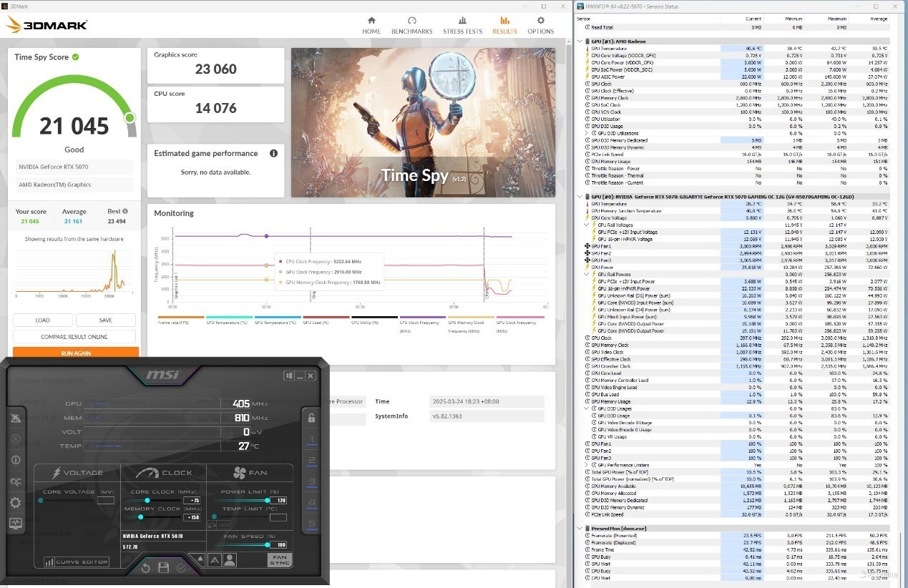Toggle the Fan Sync button

click(x=280, y=560)
